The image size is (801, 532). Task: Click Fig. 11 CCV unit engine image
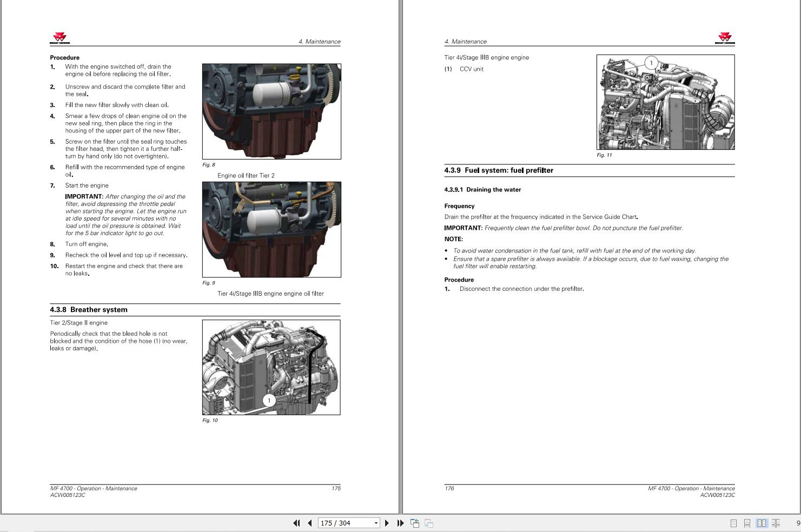pyautogui.click(x=666, y=102)
